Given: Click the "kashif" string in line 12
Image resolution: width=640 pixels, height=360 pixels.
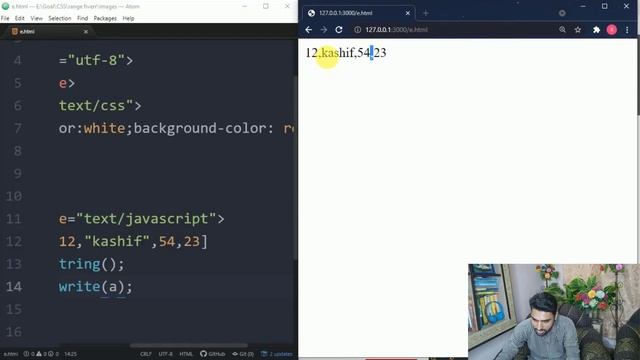Looking at the screenshot, I should tap(117, 241).
